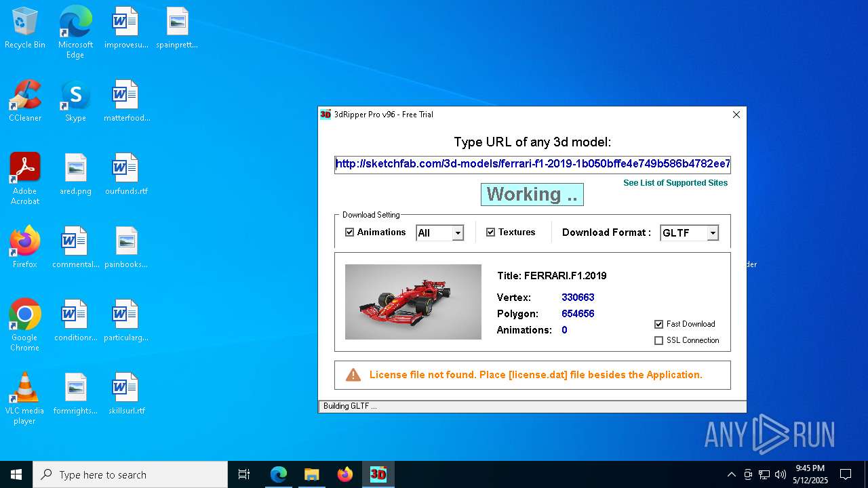Open VLC media player desktop shortcut

(25, 399)
